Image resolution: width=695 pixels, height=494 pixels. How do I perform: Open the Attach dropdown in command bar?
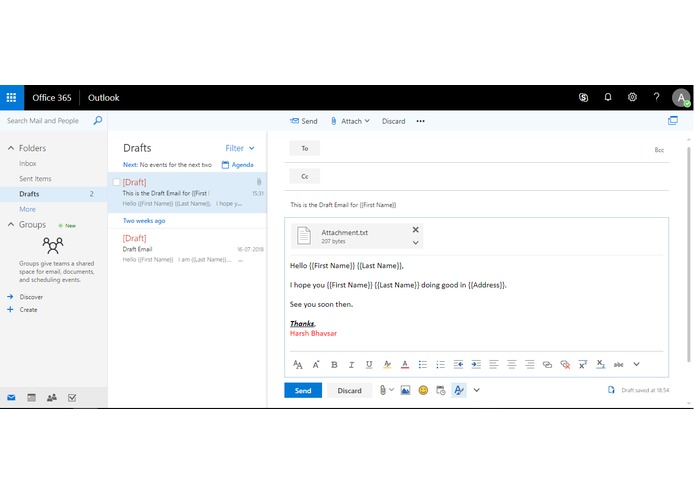point(350,121)
